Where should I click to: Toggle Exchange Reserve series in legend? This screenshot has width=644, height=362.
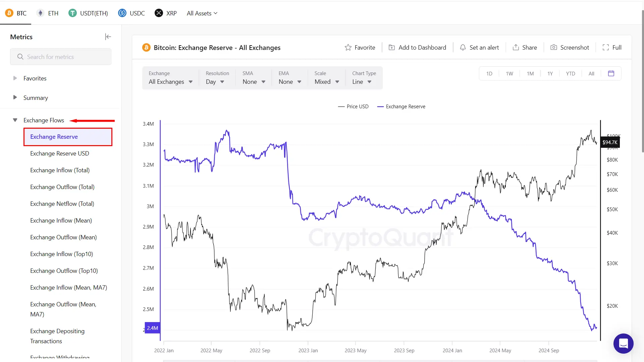(x=401, y=107)
